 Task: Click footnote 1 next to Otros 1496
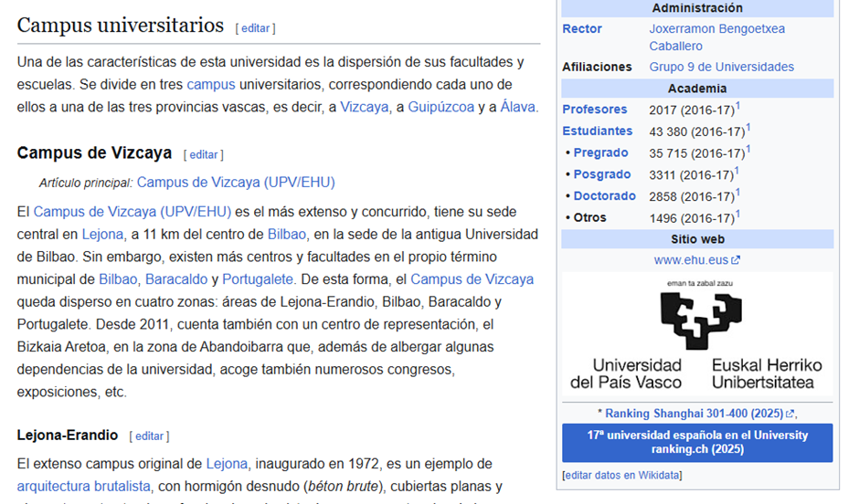click(738, 214)
